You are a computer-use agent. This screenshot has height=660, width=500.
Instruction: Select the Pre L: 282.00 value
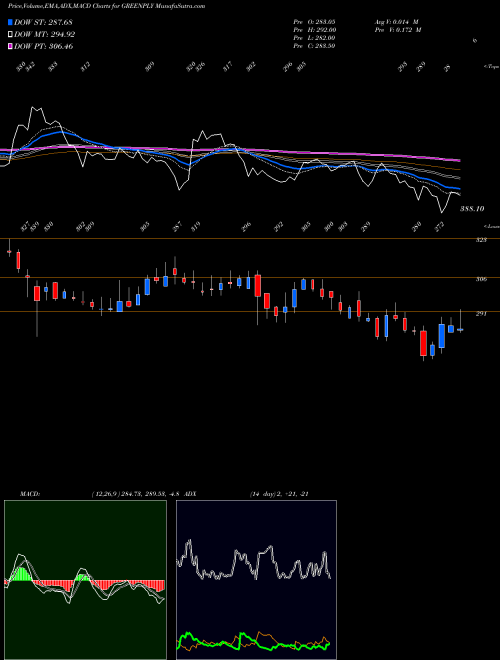[x=314, y=38]
